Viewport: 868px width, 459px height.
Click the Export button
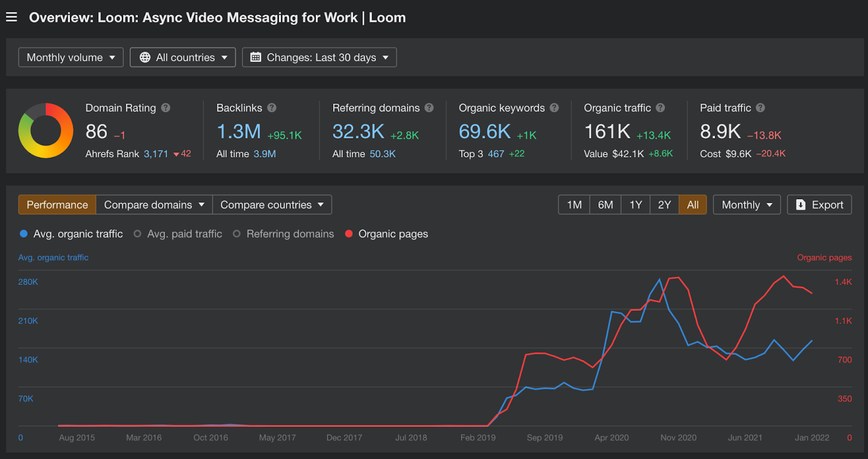pyautogui.click(x=819, y=205)
